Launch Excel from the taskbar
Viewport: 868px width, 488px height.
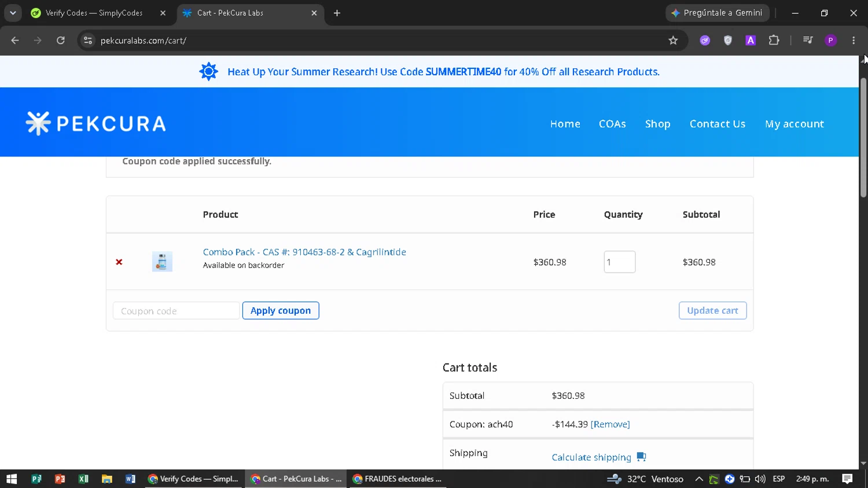[83, 479]
